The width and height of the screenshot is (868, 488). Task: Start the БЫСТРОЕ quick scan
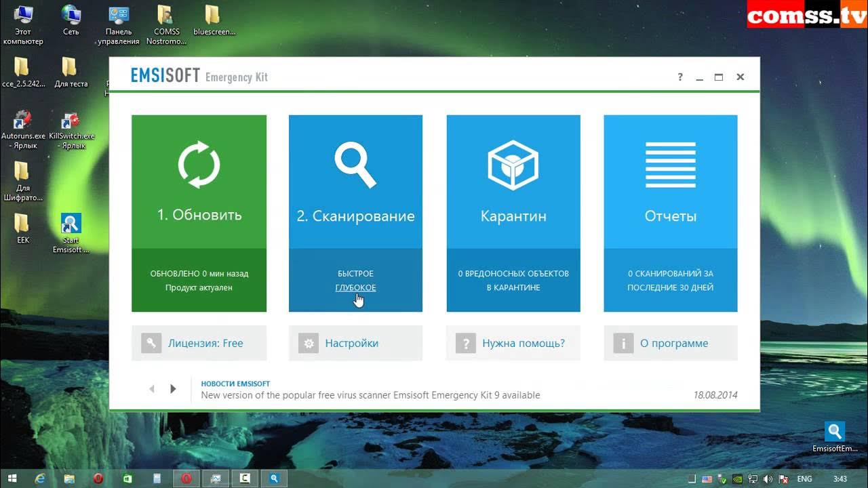click(355, 274)
